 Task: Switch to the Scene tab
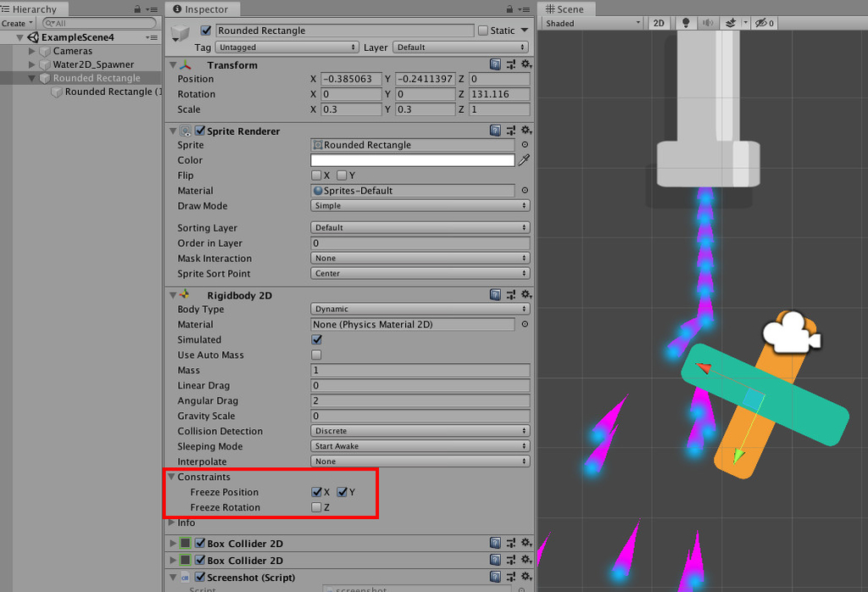[x=567, y=8]
